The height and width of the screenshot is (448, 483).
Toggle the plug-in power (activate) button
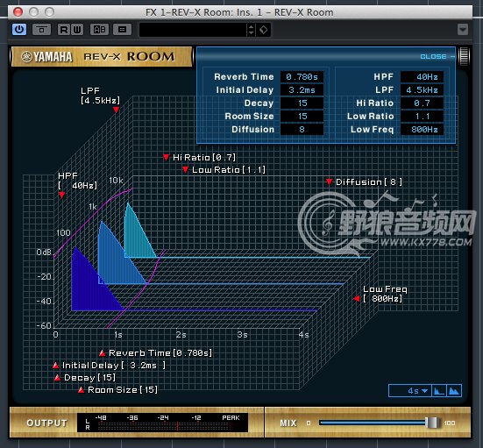point(19,30)
